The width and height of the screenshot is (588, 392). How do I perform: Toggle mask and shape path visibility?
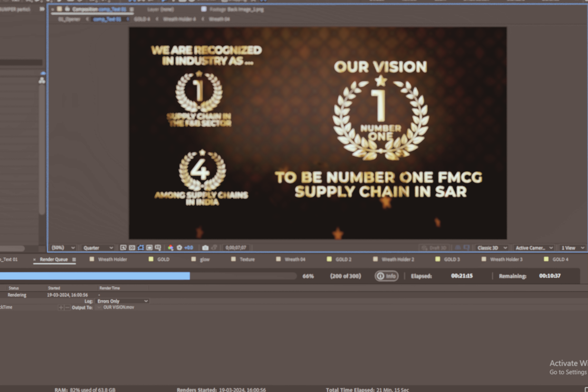click(x=140, y=248)
